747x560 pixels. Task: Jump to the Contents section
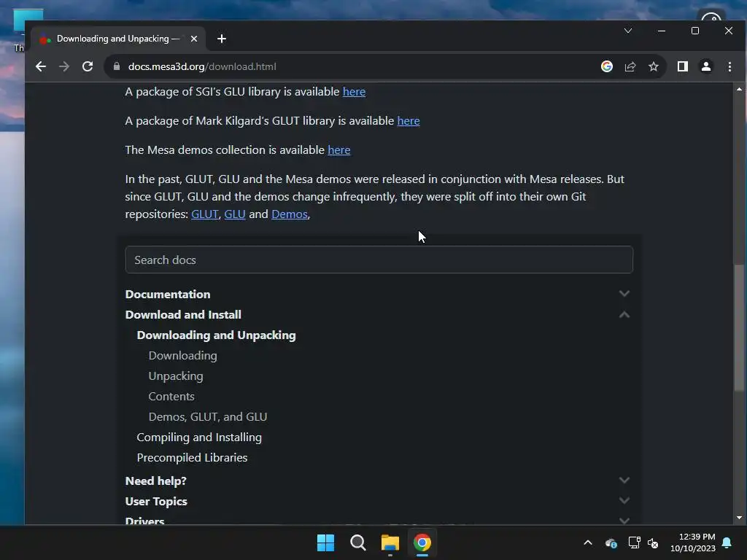tap(171, 396)
